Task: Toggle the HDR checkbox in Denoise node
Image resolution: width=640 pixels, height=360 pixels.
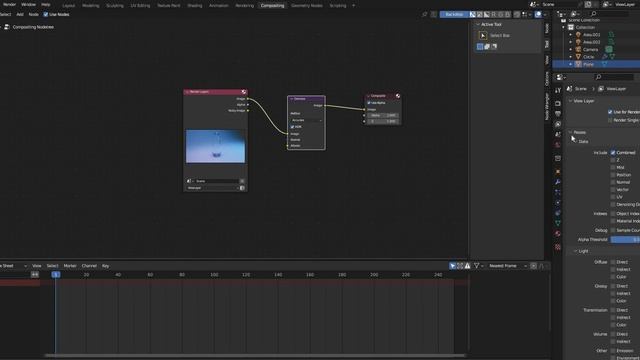Action: click(292, 127)
